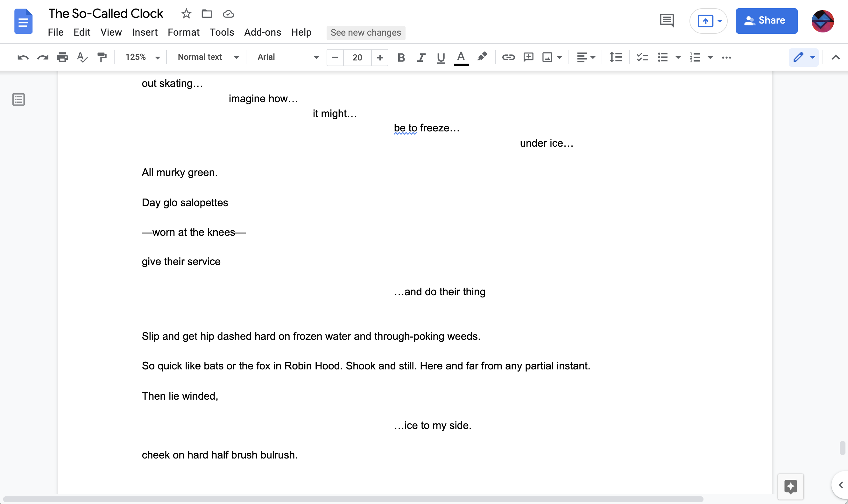The height and width of the screenshot is (504, 848).
Task: Insert a numbered list
Action: pos(695,57)
